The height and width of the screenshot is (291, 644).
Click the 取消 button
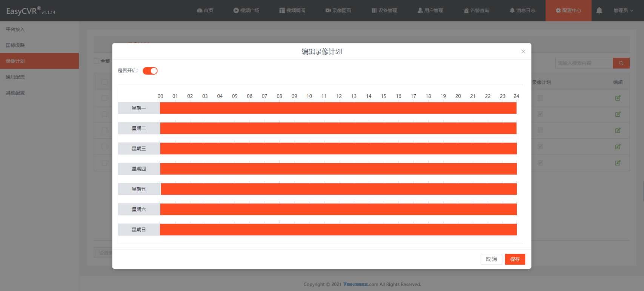tap(491, 259)
